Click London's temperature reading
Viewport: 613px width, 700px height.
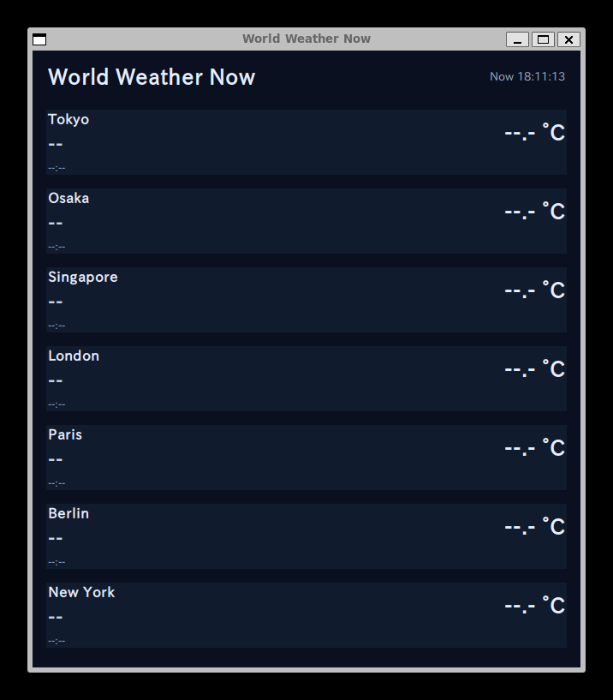[x=534, y=369]
